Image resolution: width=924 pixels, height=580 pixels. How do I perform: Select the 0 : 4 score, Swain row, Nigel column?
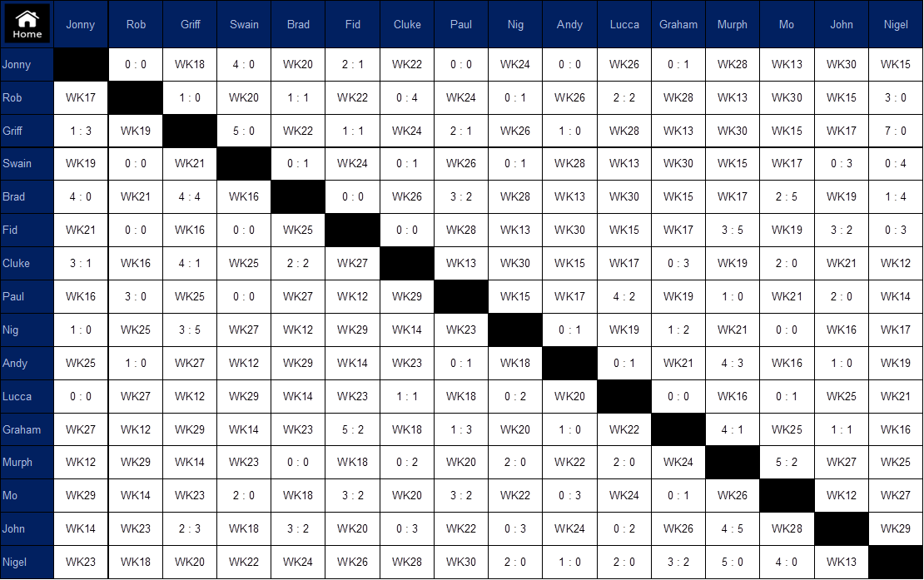point(896,164)
